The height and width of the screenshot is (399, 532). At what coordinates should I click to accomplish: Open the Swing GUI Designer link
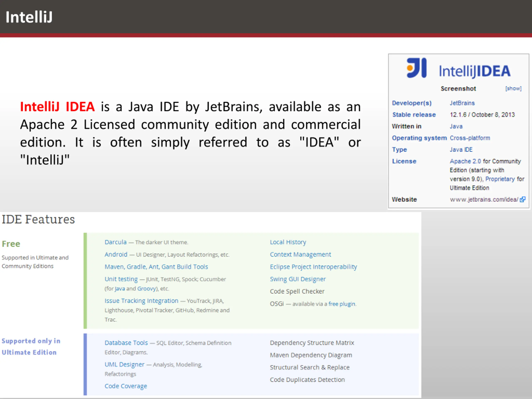point(298,279)
